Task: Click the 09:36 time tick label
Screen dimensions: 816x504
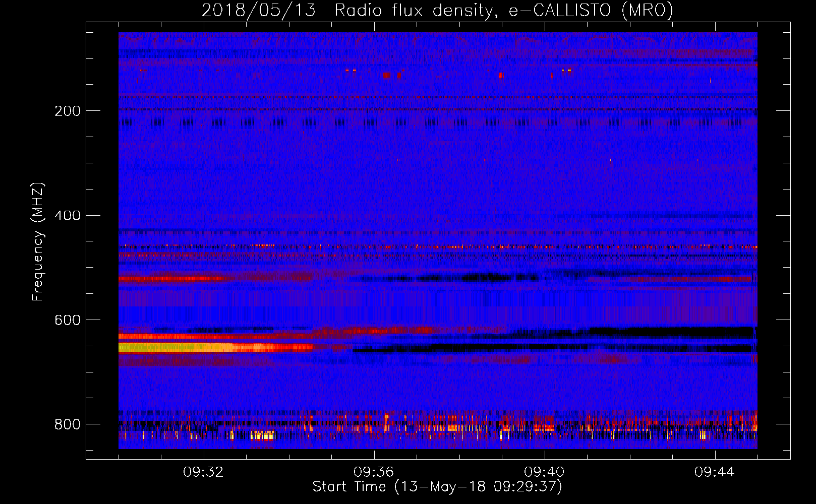Action: 374,472
